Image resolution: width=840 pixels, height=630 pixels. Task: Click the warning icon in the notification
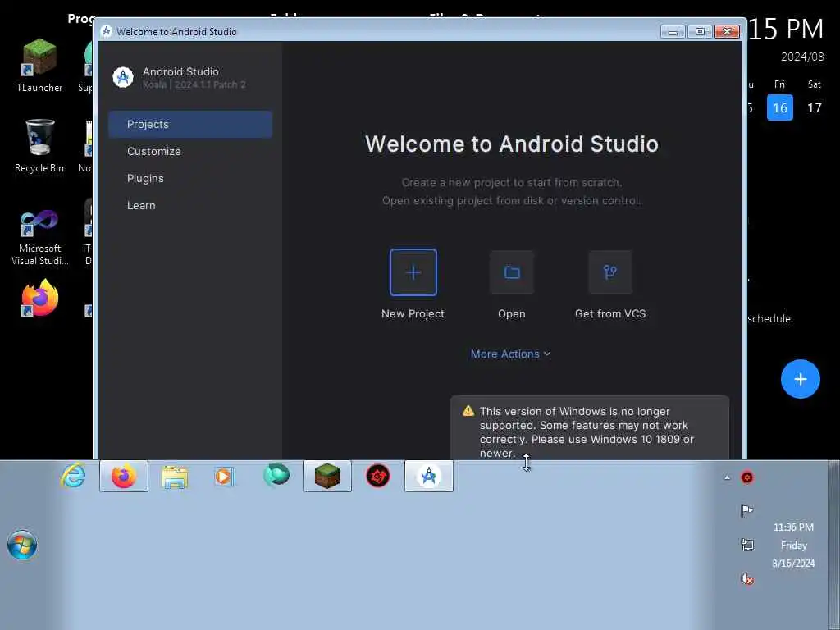point(468,411)
